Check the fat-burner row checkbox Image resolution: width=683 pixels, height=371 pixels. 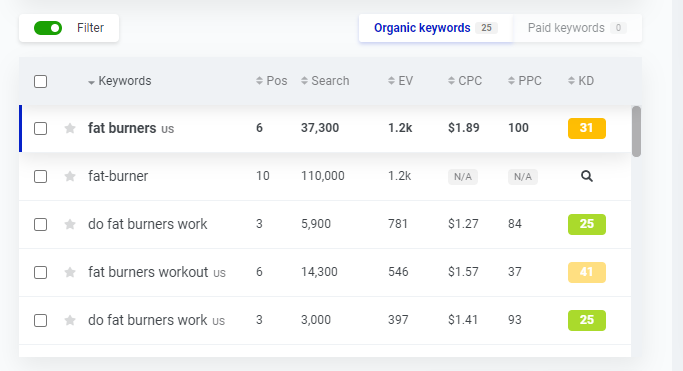(41, 176)
